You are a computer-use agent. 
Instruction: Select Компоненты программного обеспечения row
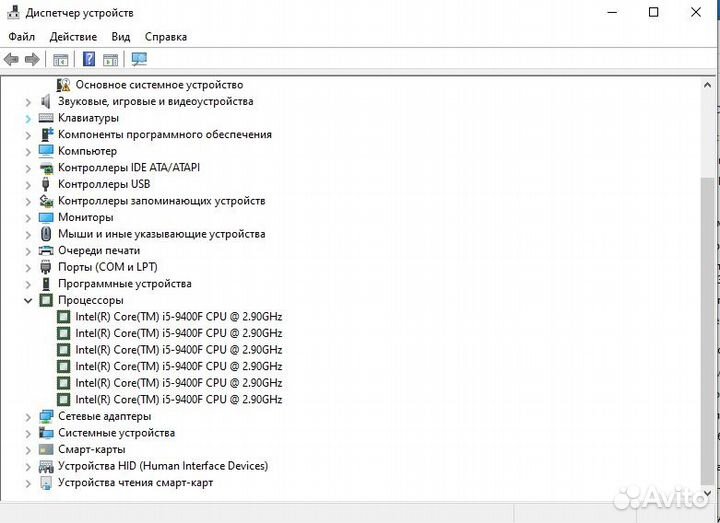pos(165,135)
